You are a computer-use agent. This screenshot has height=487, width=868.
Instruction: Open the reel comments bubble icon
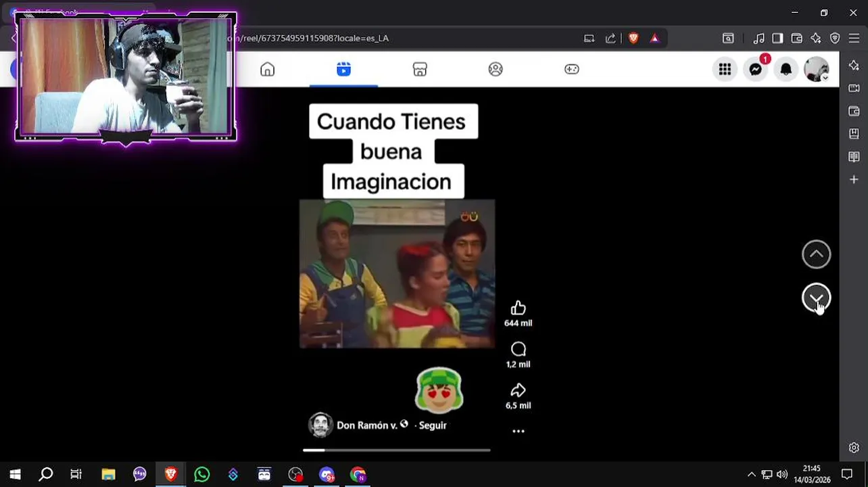pyautogui.click(x=519, y=349)
